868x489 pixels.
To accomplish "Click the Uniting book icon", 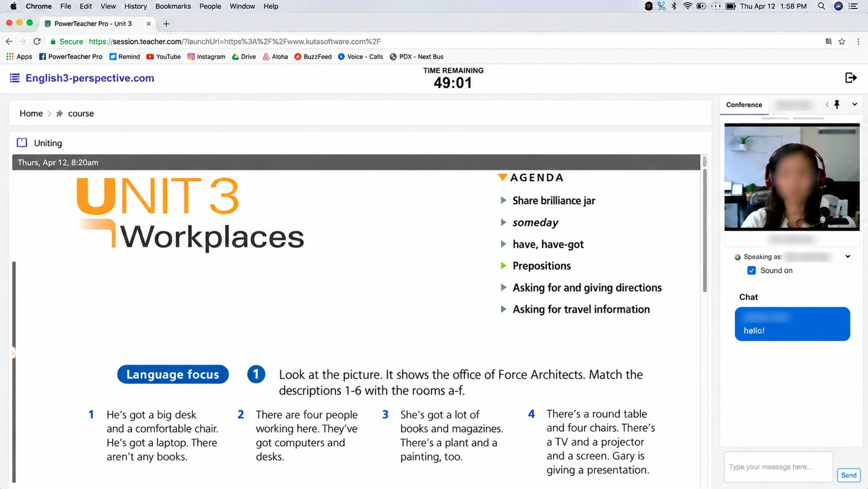I will [22, 143].
